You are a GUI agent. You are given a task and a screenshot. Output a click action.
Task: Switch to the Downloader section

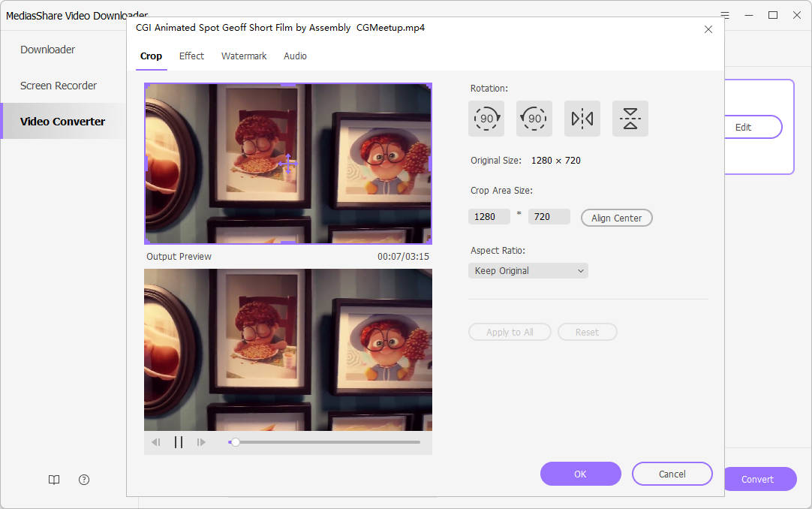(x=47, y=49)
